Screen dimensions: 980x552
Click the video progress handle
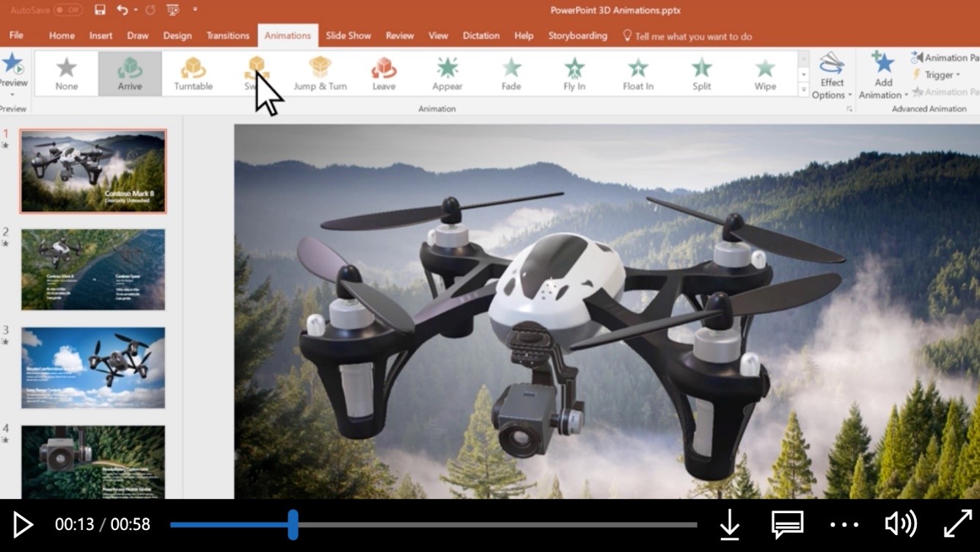293,525
